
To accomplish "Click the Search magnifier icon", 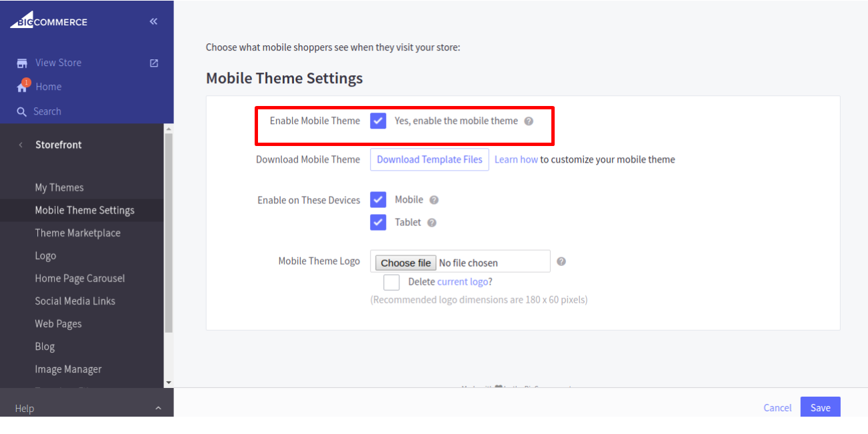I will pos(22,111).
